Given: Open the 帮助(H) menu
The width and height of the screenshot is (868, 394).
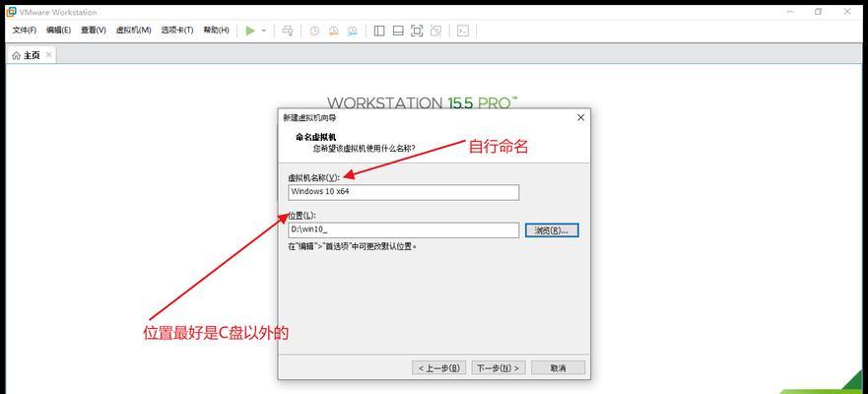Looking at the screenshot, I should (x=216, y=31).
